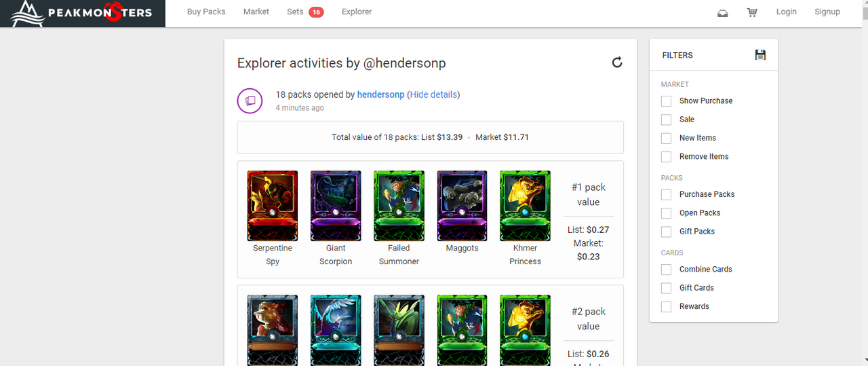Click the purple packs opened activity icon
This screenshot has width=868, height=366.
[250, 100]
